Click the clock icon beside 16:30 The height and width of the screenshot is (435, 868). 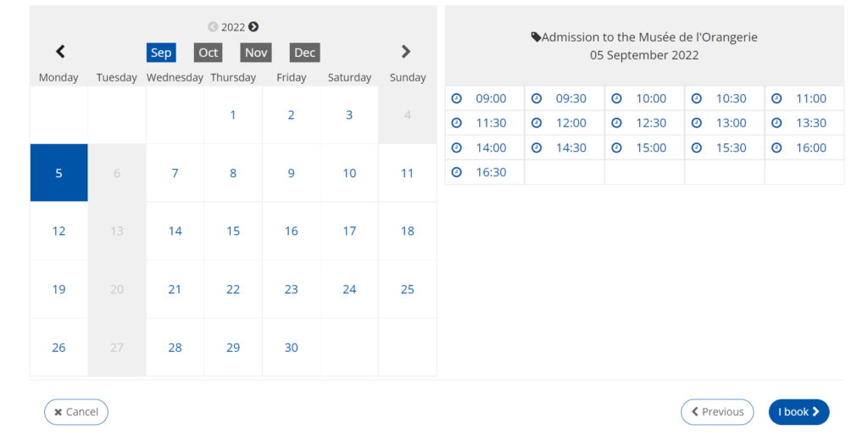[456, 172]
